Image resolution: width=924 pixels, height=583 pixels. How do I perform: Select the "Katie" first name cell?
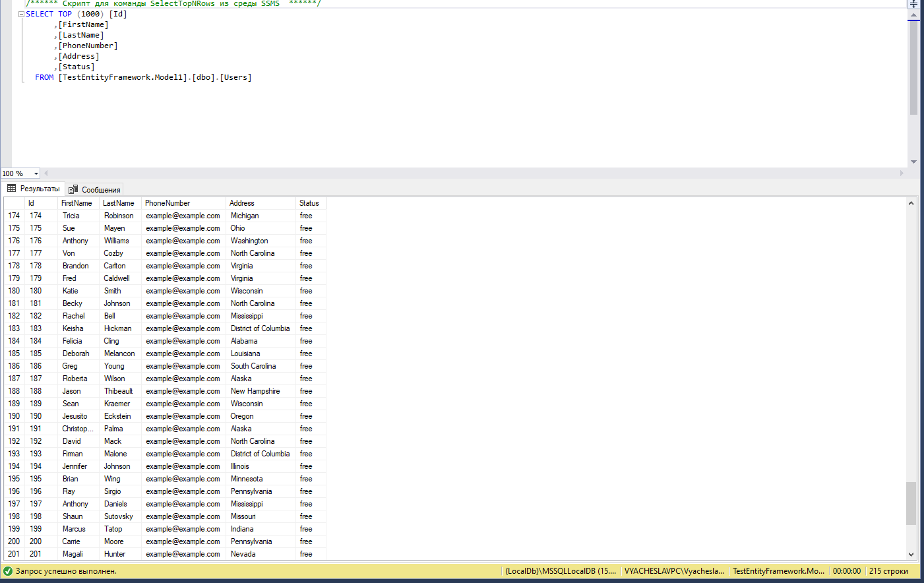point(78,291)
